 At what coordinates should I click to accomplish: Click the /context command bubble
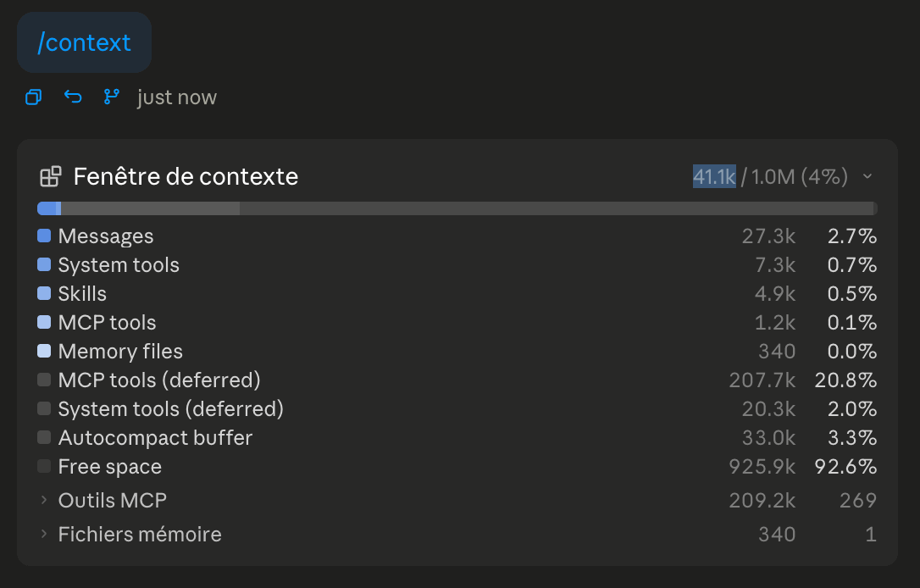tap(85, 42)
